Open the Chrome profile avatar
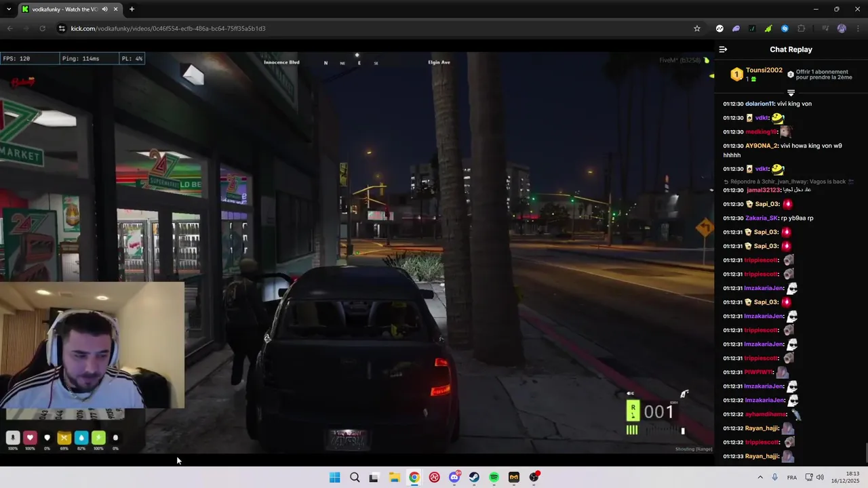The image size is (868, 488). (x=842, y=28)
